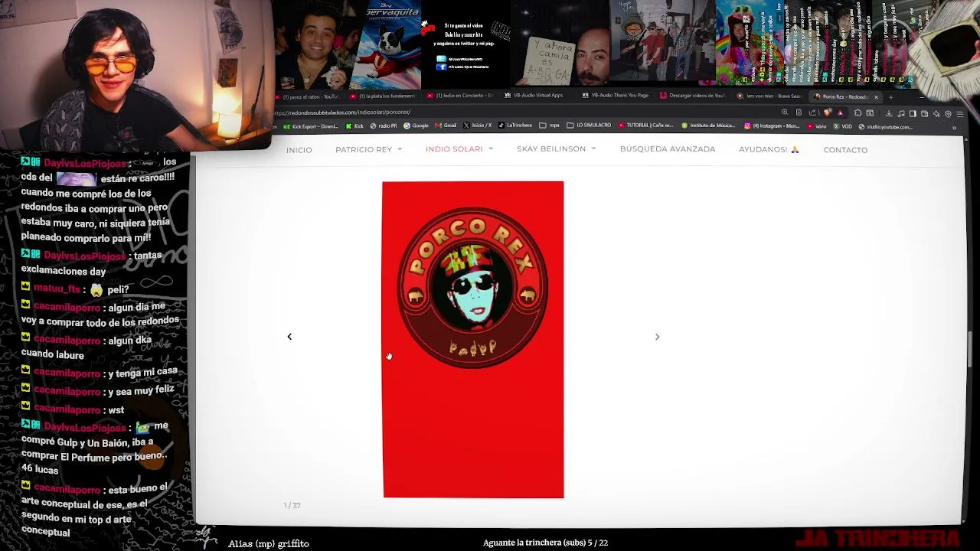Open AYUDANOS! page

point(769,149)
